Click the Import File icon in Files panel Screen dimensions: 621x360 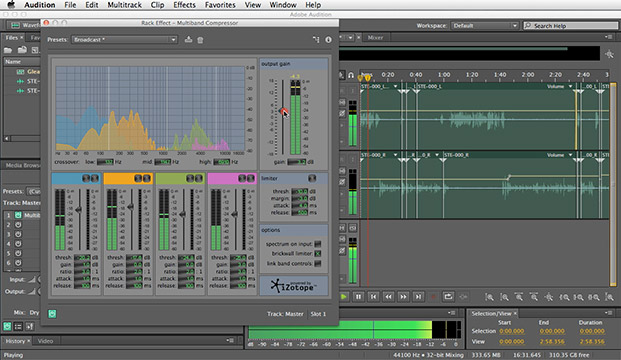(22, 50)
